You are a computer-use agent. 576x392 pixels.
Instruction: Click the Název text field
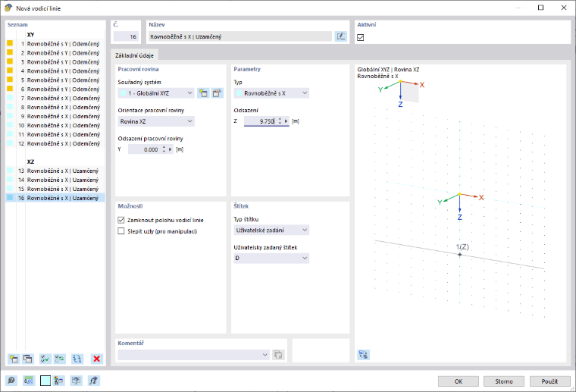tap(240, 36)
